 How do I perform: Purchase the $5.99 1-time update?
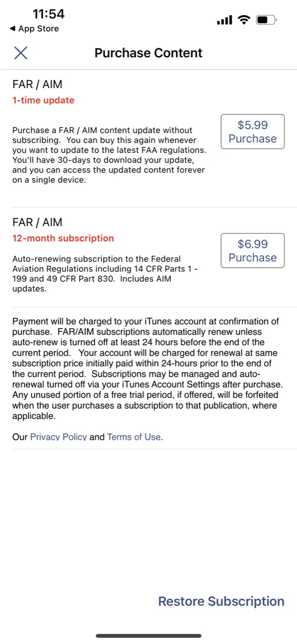click(x=253, y=132)
